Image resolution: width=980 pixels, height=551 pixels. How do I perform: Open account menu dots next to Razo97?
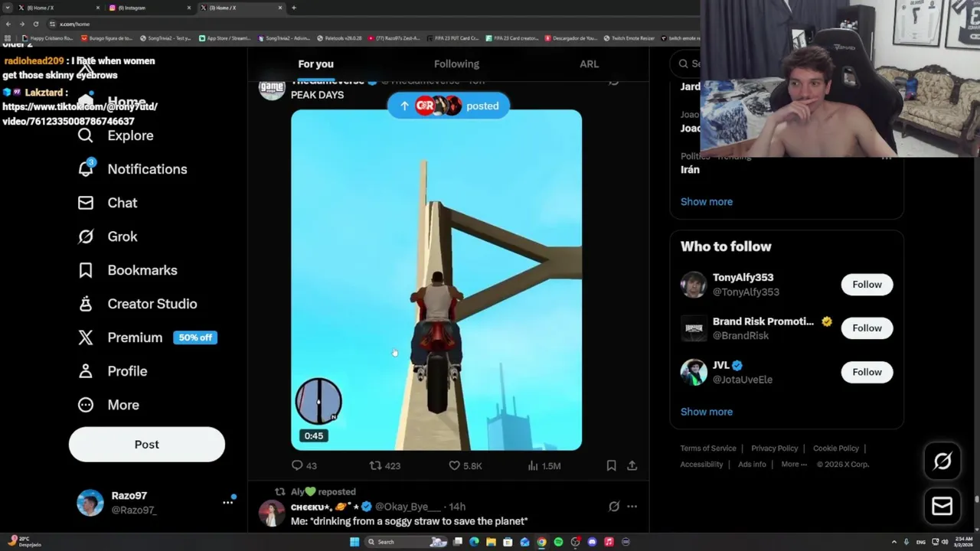227,503
